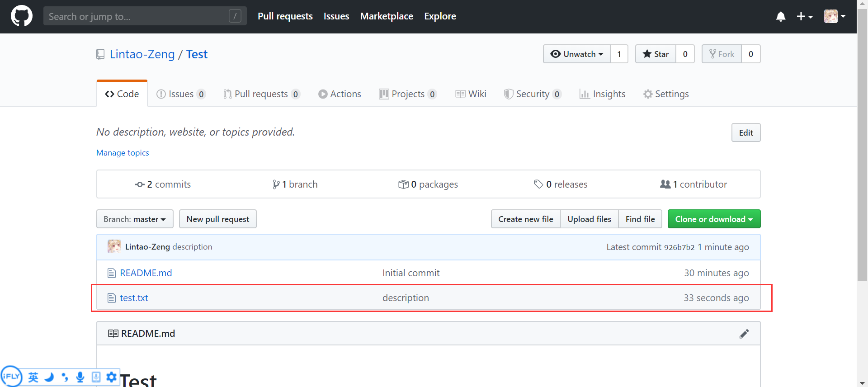View the 2 commits history
Screen dimensions: 868x387
[x=163, y=184]
